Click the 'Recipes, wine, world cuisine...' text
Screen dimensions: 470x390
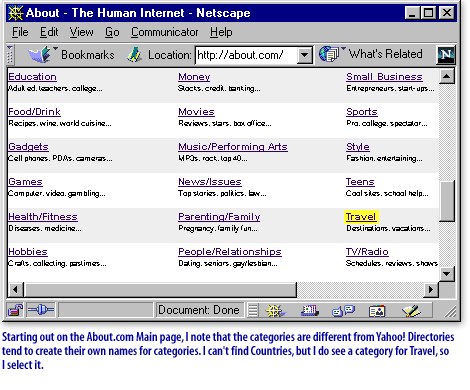coord(60,124)
